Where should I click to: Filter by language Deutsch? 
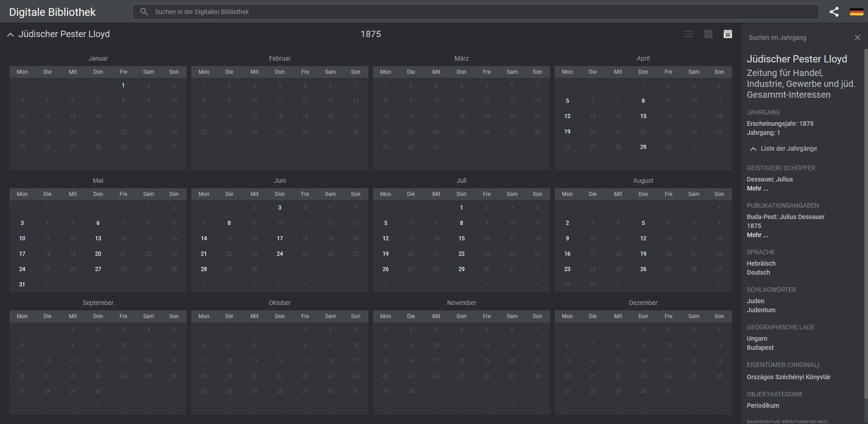[759, 272]
